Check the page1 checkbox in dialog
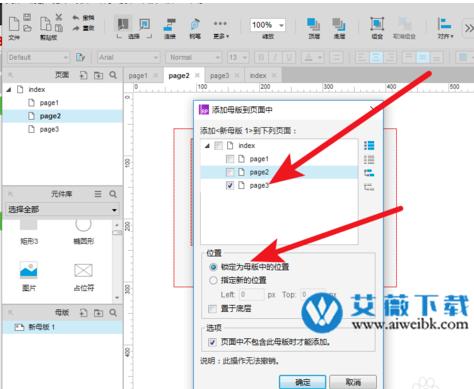474x389 pixels. pos(230,159)
